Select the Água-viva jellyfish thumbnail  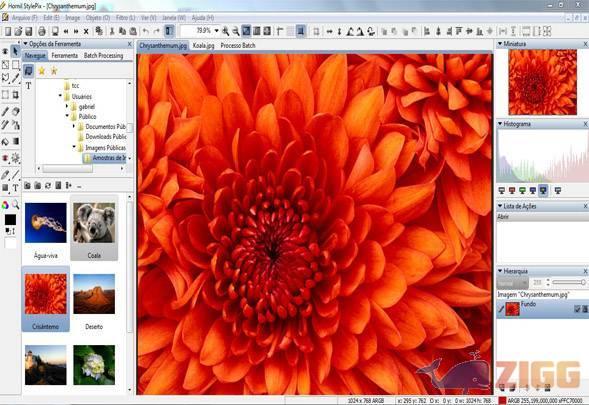[x=45, y=223]
